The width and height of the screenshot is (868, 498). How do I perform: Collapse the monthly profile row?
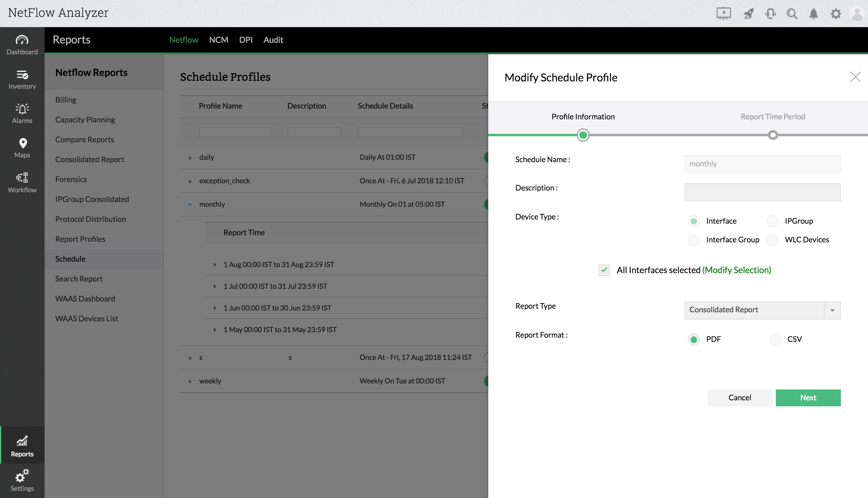click(x=190, y=204)
